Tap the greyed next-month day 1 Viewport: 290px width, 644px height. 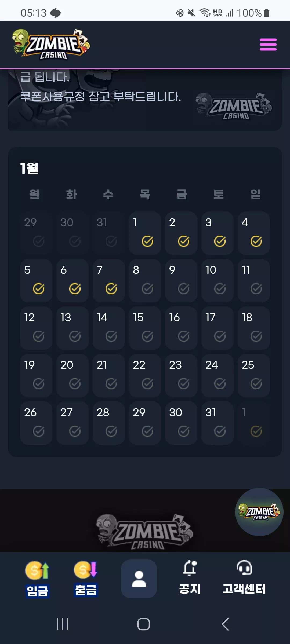[x=254, y=423]
